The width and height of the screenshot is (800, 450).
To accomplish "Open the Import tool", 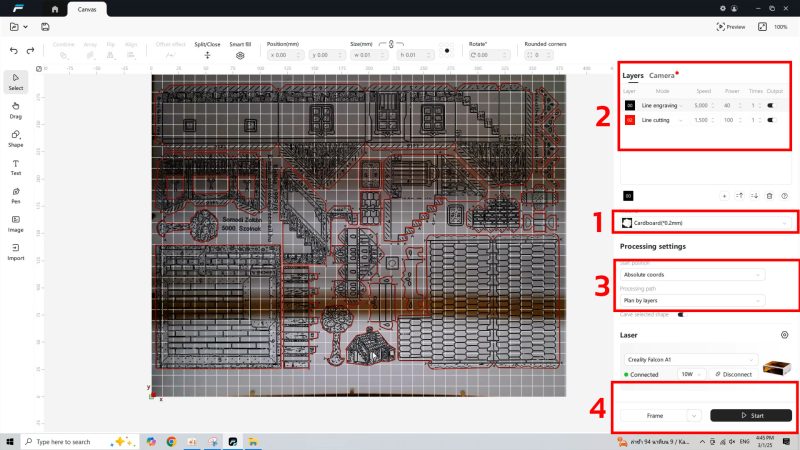I will [x=16, y=252].
